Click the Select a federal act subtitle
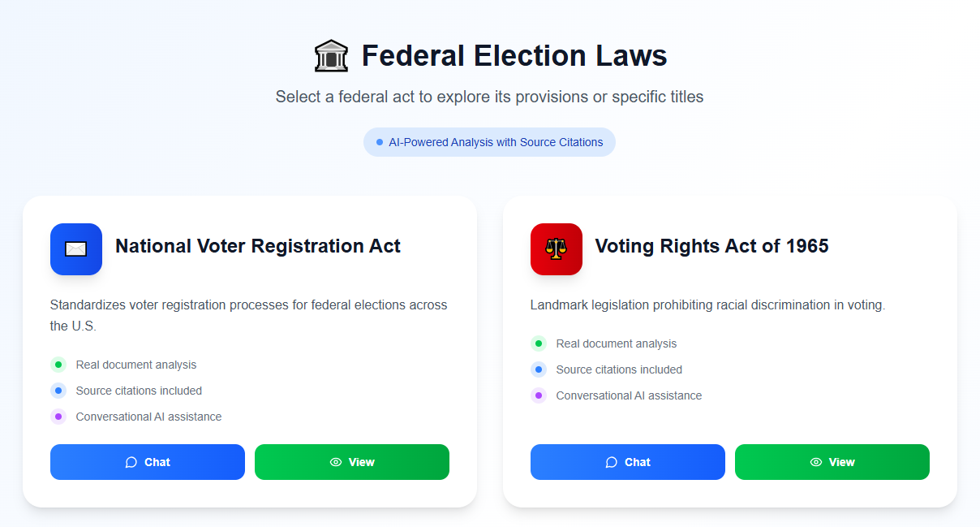This screenshot has width=980, height=527. click(489, 97)
